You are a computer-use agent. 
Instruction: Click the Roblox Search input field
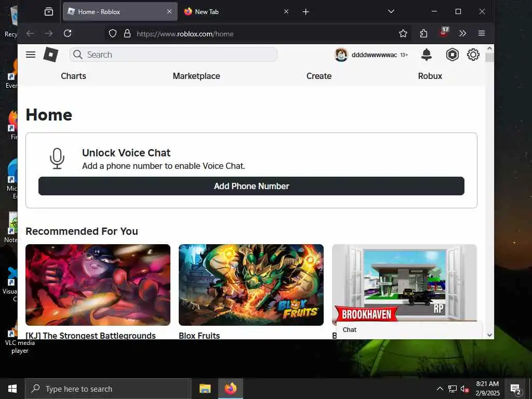click(x=174, y=55)
